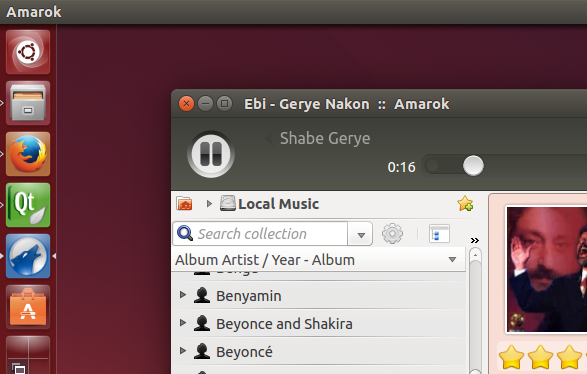Expand the breadcrumb arrow before Local Music
The width and height of the screenshot is (587, 374).
(x=209, y=204)
